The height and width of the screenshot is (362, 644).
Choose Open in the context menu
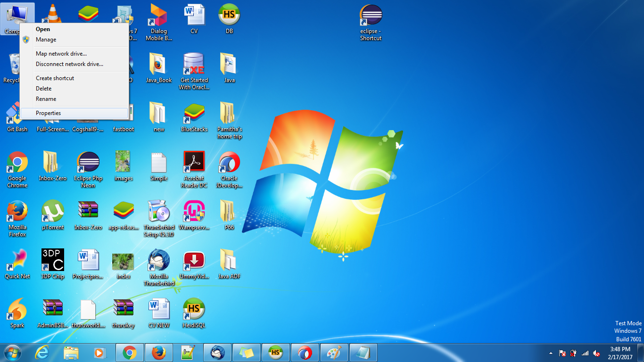click(x=74, y=29)
